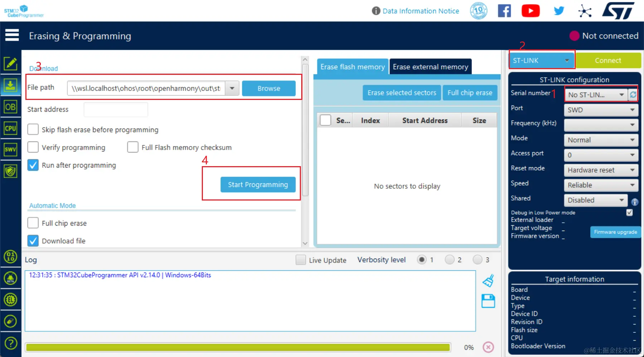Open the Data Information Notice link
Viewport: 644px width, 357px height.
click(421, 11)
